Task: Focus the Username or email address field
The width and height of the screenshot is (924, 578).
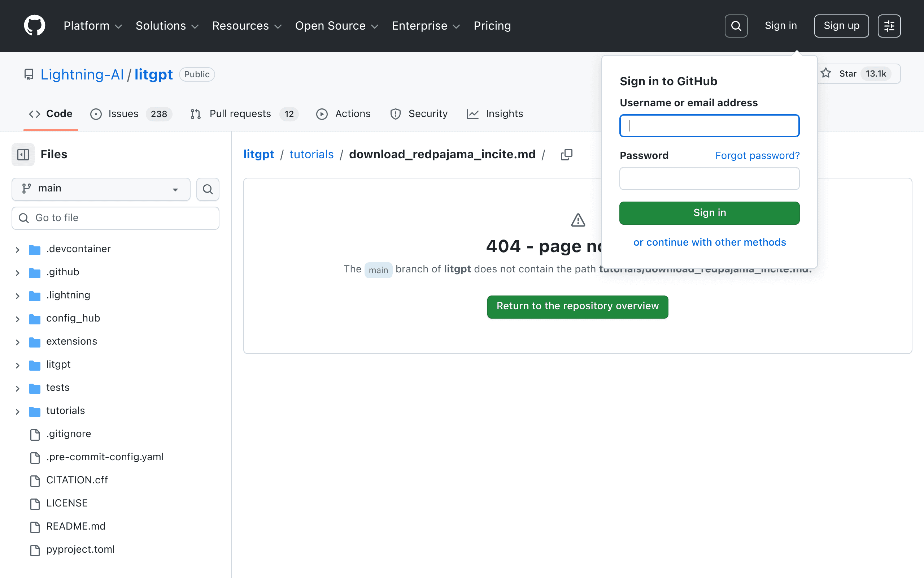Action: point(709,126)
